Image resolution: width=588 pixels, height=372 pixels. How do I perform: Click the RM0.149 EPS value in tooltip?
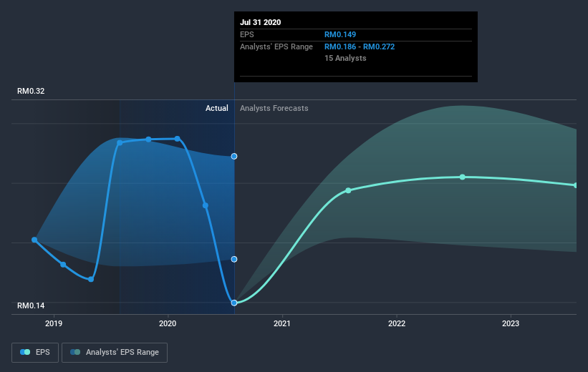click(340, 34)
